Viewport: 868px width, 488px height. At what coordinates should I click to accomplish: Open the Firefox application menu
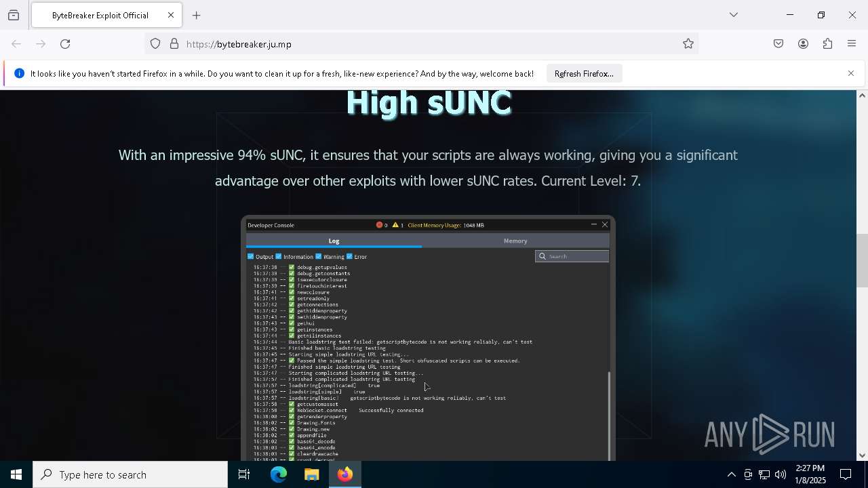852,44
